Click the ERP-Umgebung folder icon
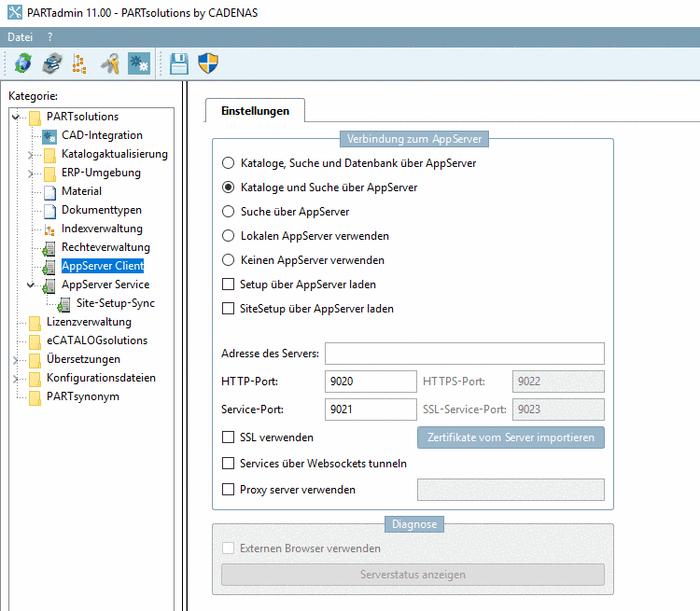 click(50, 174)
